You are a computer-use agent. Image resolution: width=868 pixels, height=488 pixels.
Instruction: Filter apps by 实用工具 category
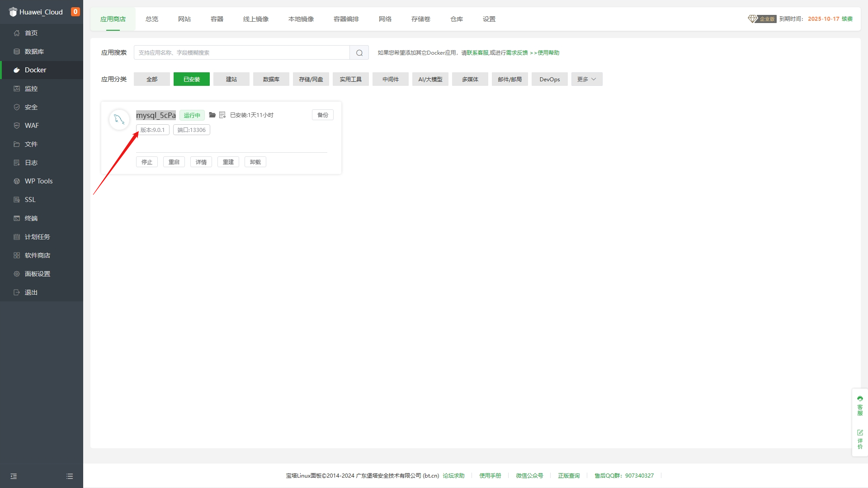[x=351, y=79]
